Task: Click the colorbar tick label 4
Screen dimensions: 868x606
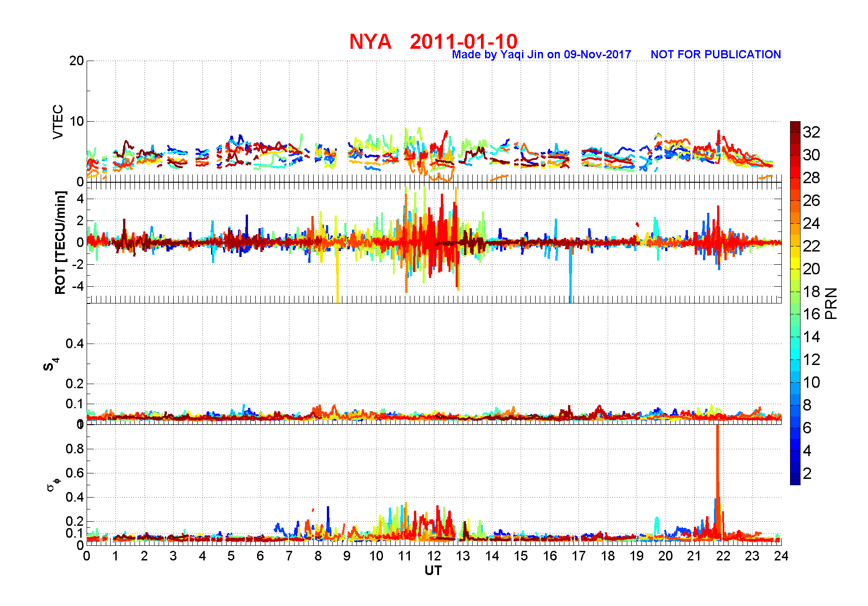Action: coord(807,451)
